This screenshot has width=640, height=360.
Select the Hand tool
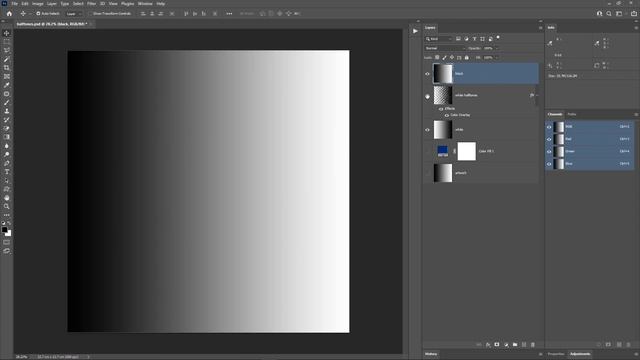click(7, 198)
